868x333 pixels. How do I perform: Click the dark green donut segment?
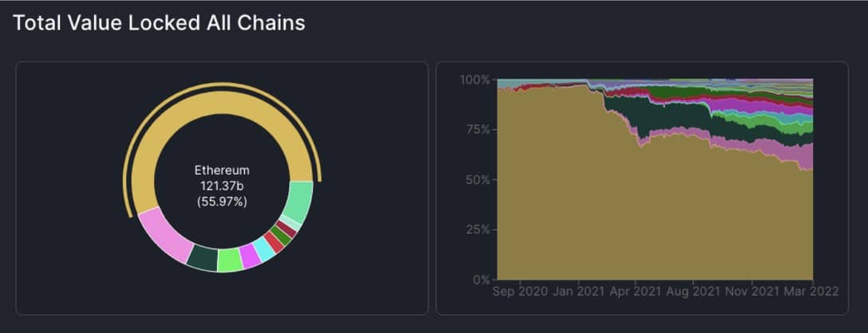(x=203, y=258)
